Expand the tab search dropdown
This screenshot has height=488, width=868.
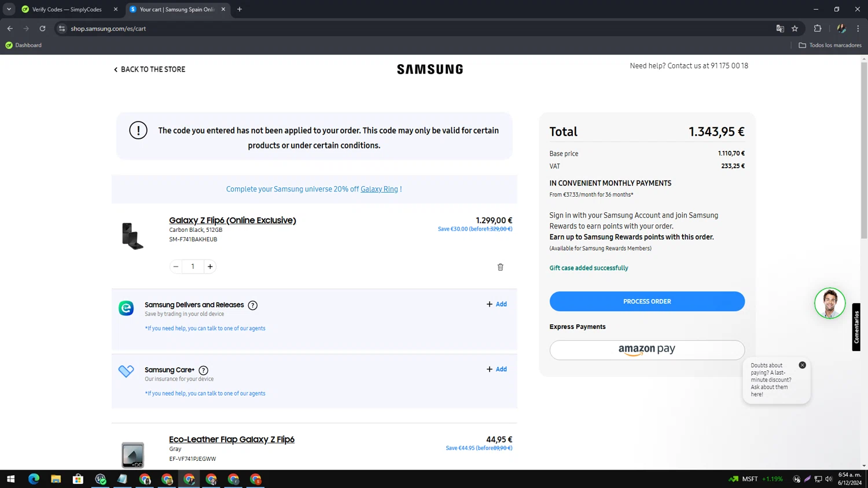(x=9, y=9)
